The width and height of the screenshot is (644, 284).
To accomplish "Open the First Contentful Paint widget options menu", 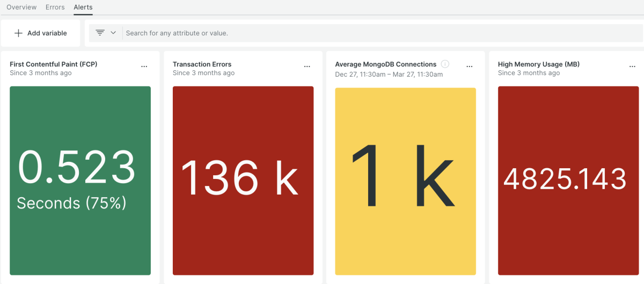I will click(x=144, y=66).
